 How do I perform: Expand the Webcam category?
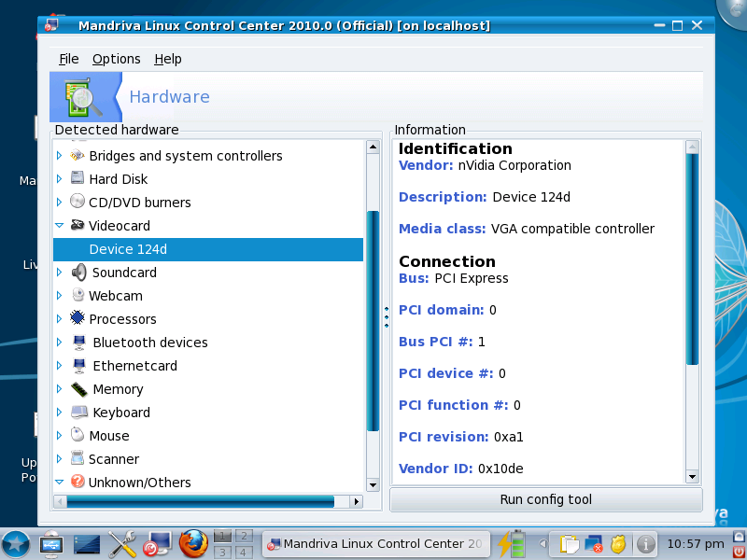point(59,295)
